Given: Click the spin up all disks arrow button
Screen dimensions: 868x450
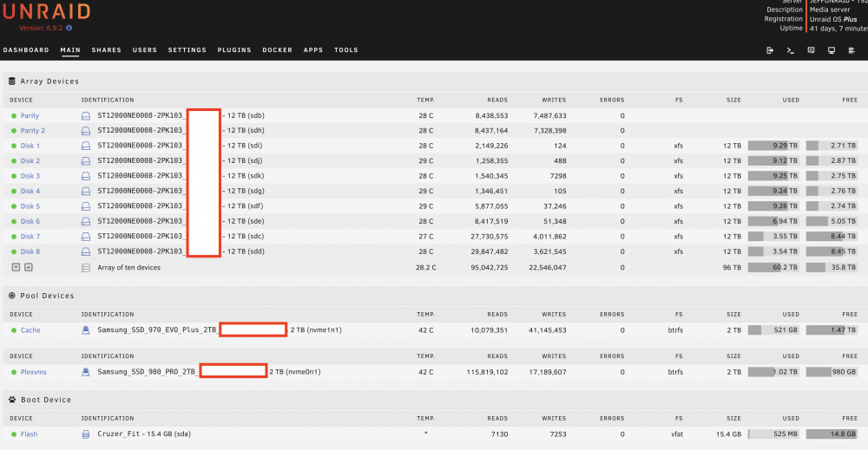Looking at the screenshot, I should click(x=29, y=267).
